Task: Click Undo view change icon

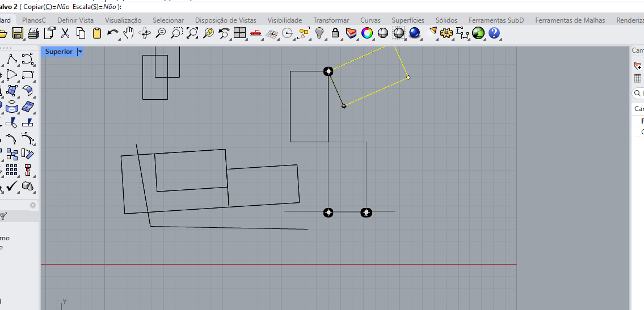Action: coord(224,33)
